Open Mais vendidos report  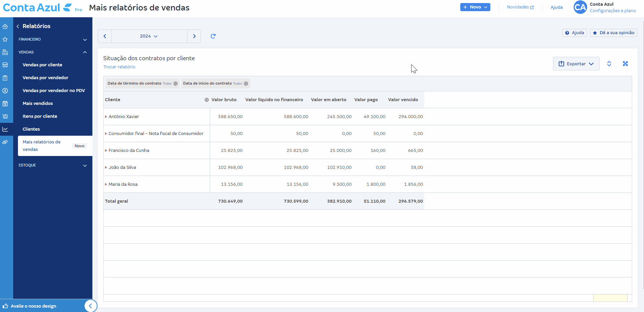(x=38, y=104)
